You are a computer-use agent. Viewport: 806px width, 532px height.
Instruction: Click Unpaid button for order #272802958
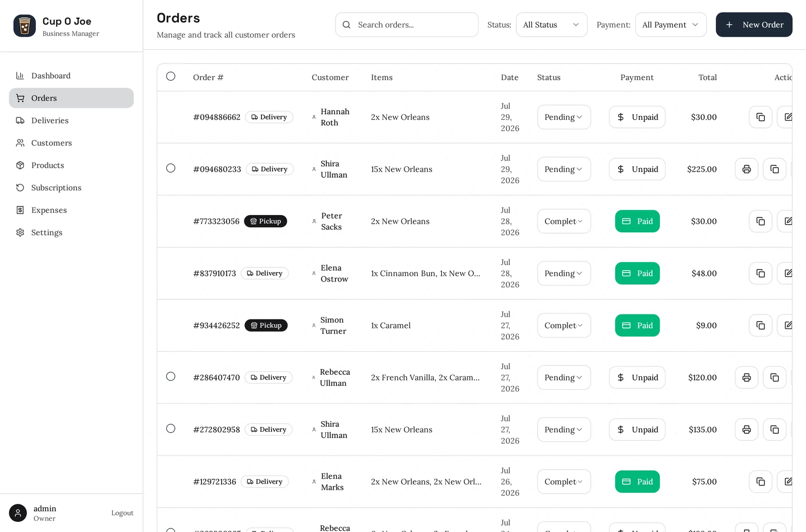coord(637,430)
